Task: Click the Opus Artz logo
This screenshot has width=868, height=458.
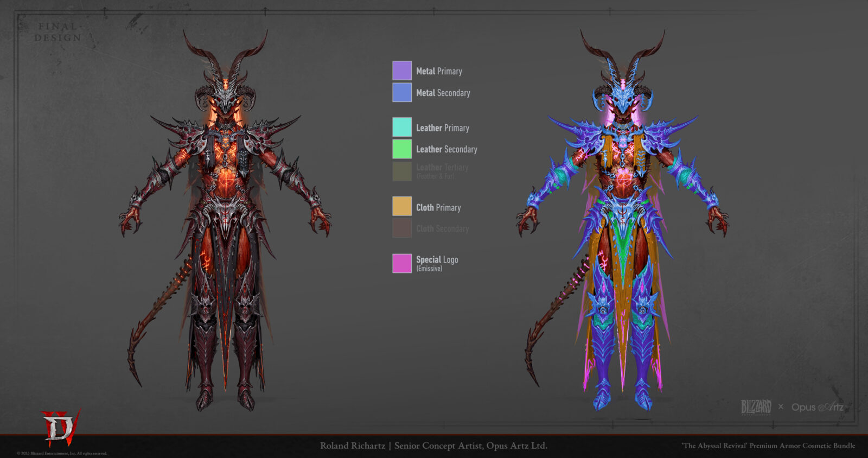Action: click(x=817, y=407)
